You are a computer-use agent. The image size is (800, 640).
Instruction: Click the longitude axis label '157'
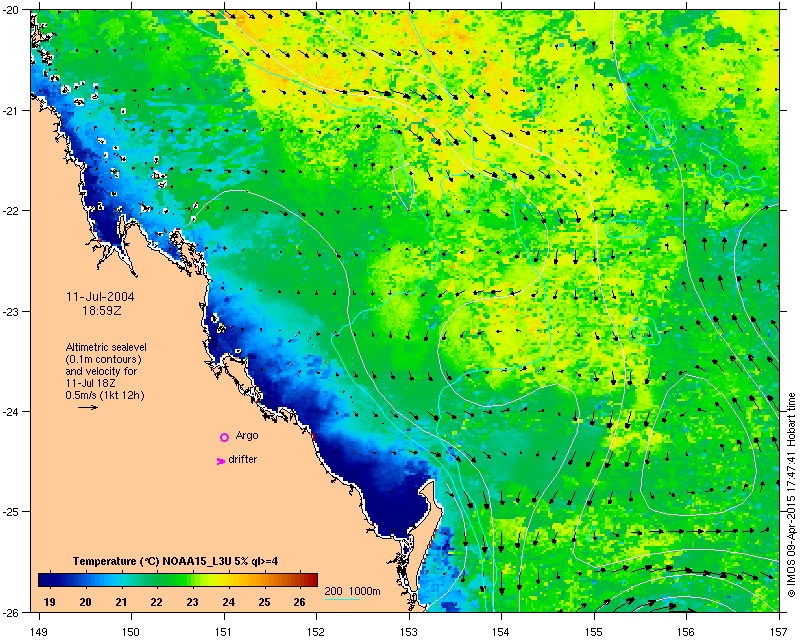(779, 632)
